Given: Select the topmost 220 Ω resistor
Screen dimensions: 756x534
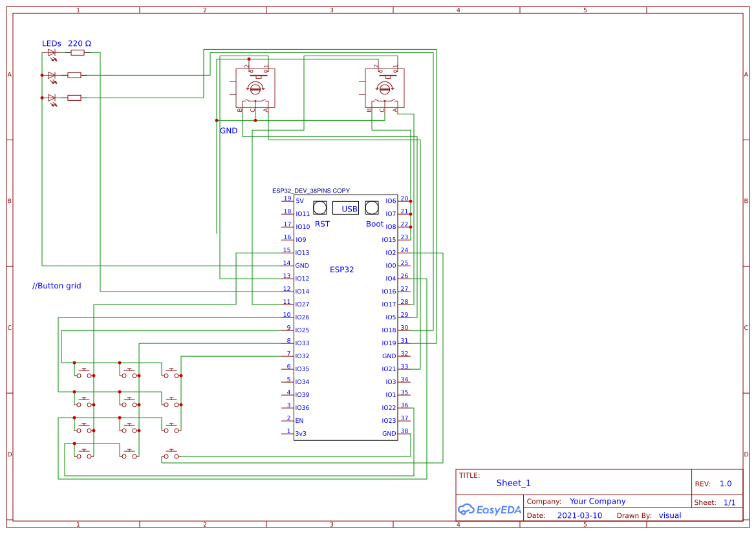Looking at the screenshot, I should tap(76, 52).
